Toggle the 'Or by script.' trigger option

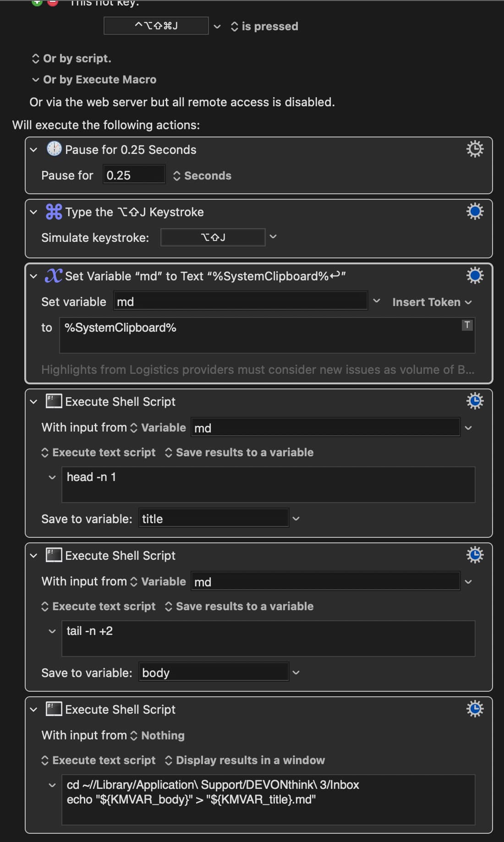71,59
